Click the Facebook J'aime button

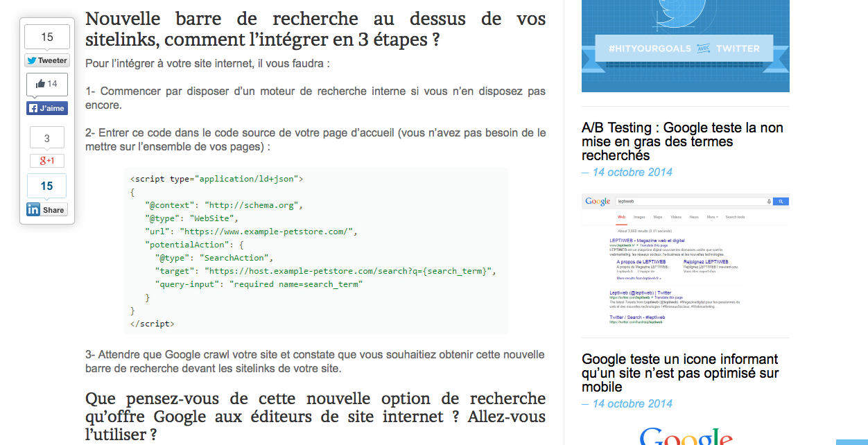coord(47,108)
